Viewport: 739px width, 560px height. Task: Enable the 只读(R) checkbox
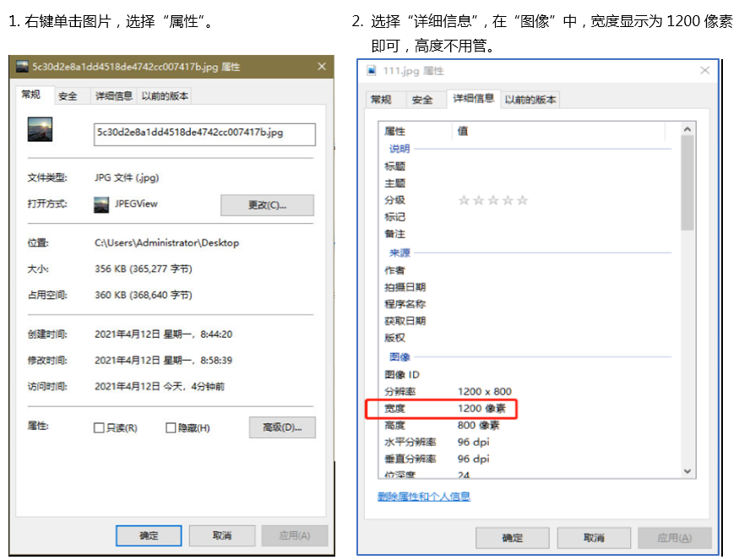coord(99,428)
